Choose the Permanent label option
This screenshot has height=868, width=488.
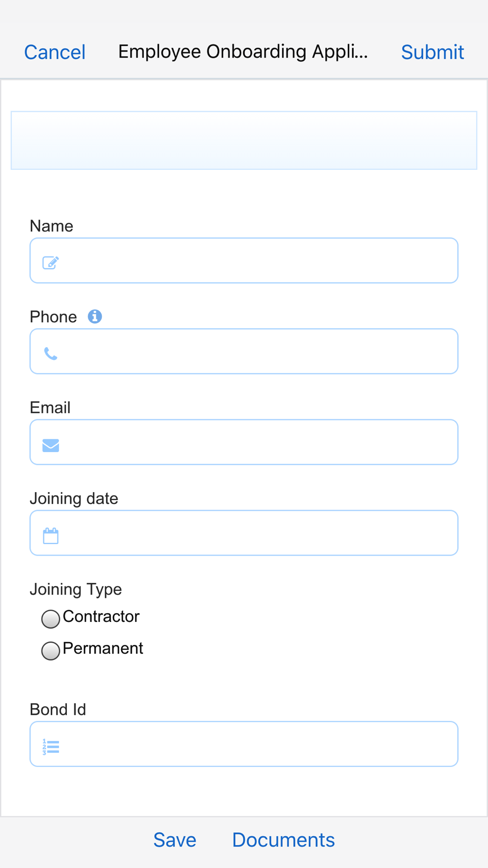[103, 648]
